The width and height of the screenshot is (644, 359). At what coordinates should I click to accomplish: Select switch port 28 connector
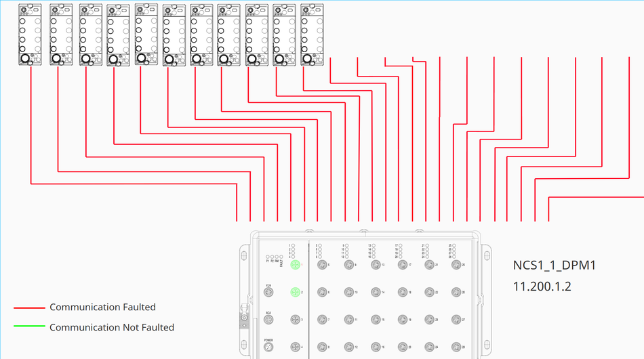tap(456, 347)
